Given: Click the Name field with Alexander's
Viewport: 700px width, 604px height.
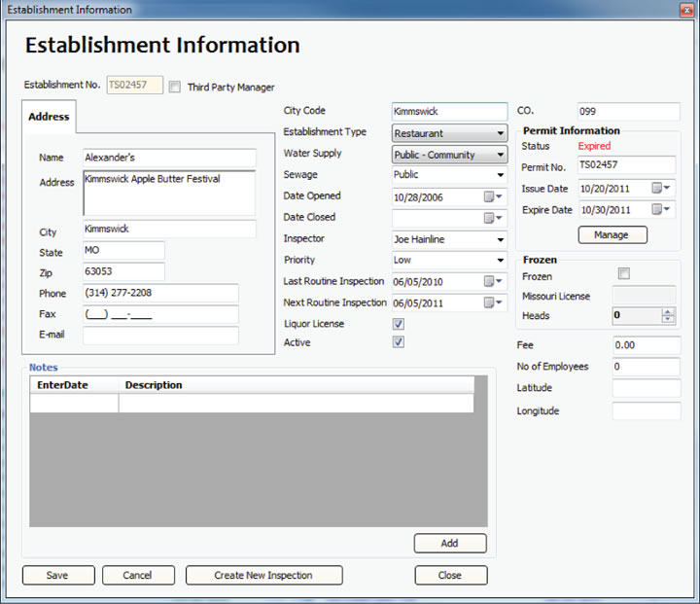Looking at the screenshot, I should [169, 158].
